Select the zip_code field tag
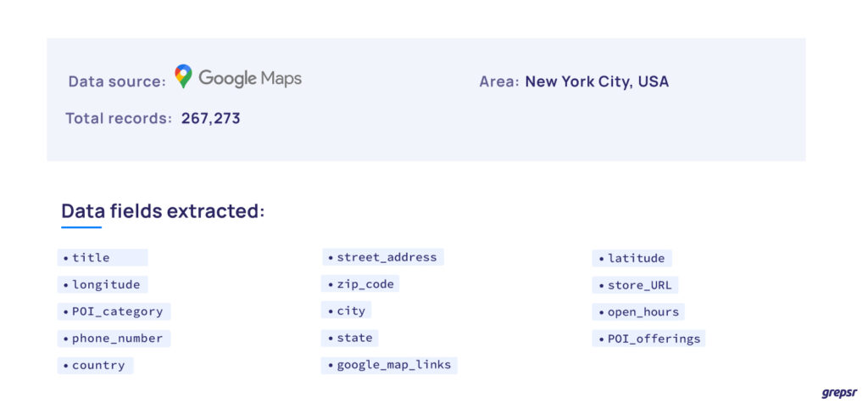 [x=360, y=283]
